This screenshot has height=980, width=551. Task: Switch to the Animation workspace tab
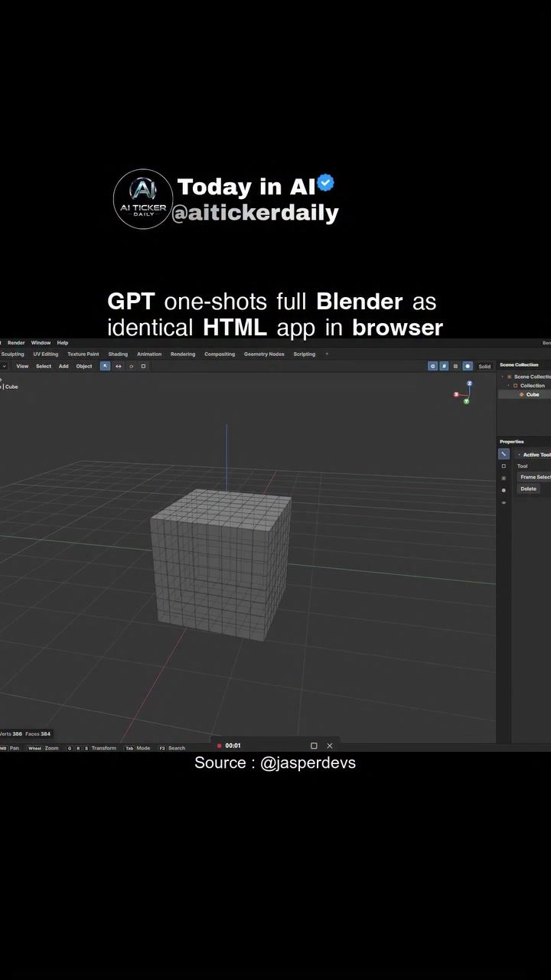point(149,354)
